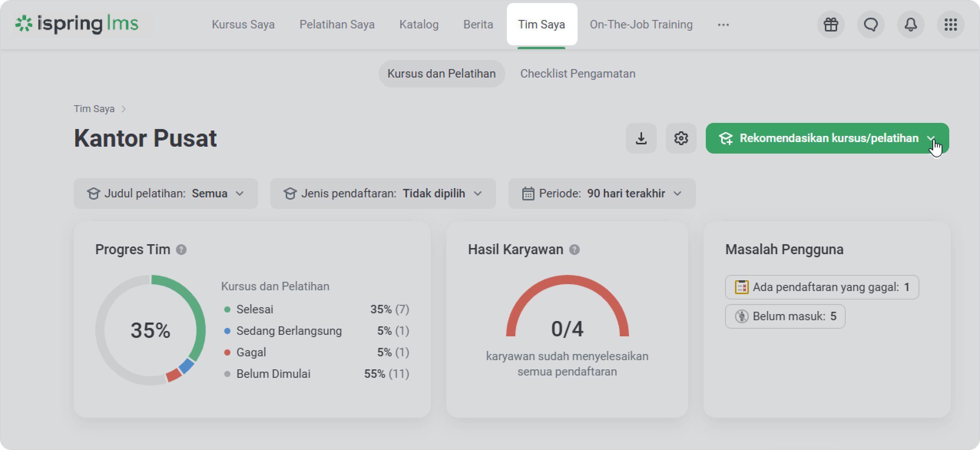980x450 pixels.
Task: Open the apps grid menu
Action: tap(950, 25)
